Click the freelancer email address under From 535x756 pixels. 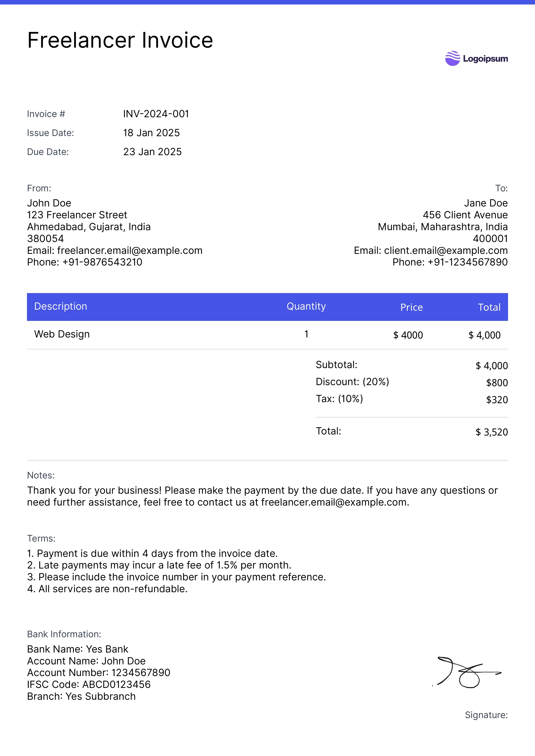pos(130,251)
